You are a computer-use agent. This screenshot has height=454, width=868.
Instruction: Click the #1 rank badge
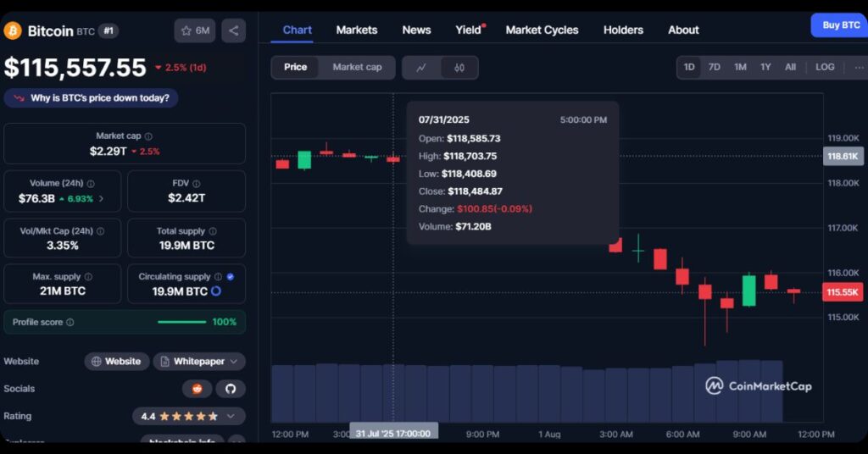click(108, 31)
